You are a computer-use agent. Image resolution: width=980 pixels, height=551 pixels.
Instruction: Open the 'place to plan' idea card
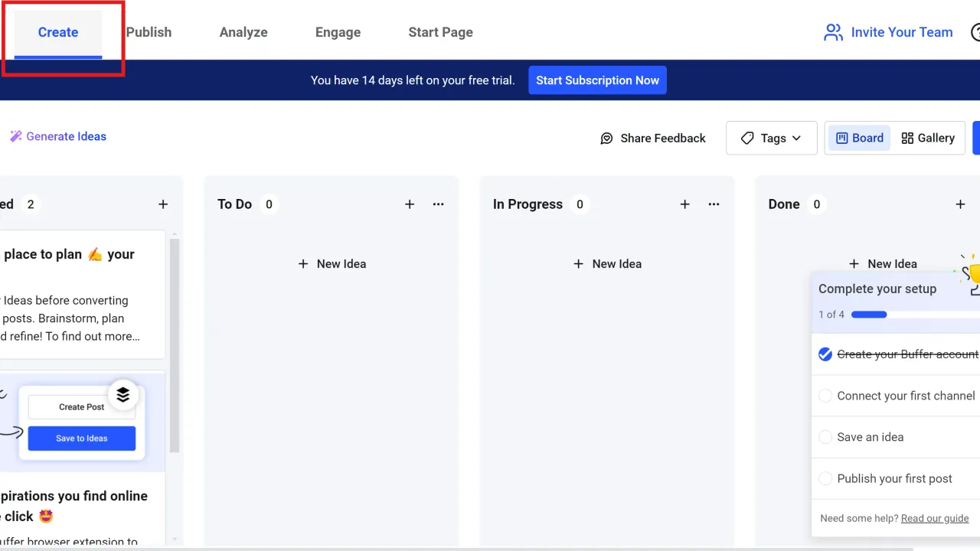click(83, 295)
